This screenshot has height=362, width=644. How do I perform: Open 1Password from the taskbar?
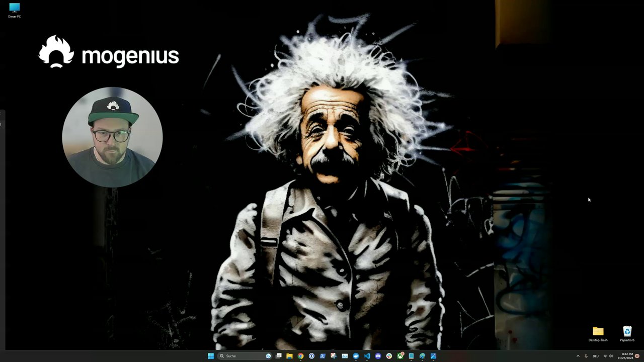point(311,356)
